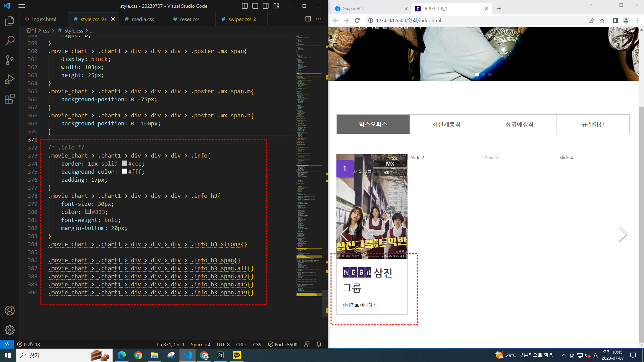
Task: Open the Extensions view
Action: point(10,99)
